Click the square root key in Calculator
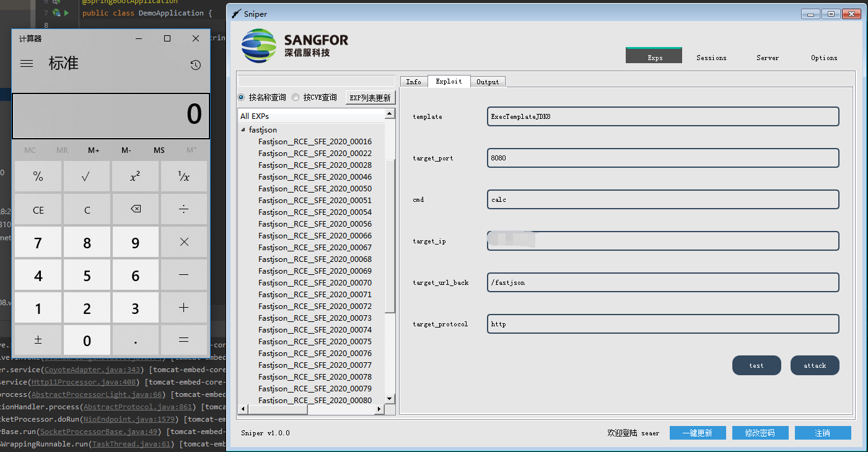868x452 pixels. coord(87,176)
